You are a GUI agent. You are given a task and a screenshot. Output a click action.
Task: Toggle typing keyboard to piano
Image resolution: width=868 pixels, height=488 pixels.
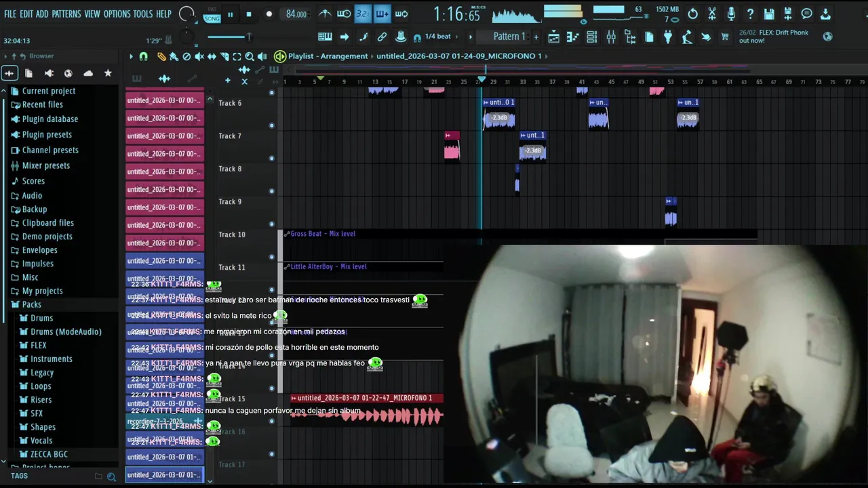[x=325, y=37]
